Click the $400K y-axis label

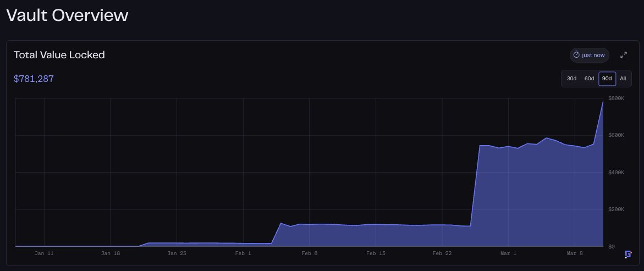616,172
